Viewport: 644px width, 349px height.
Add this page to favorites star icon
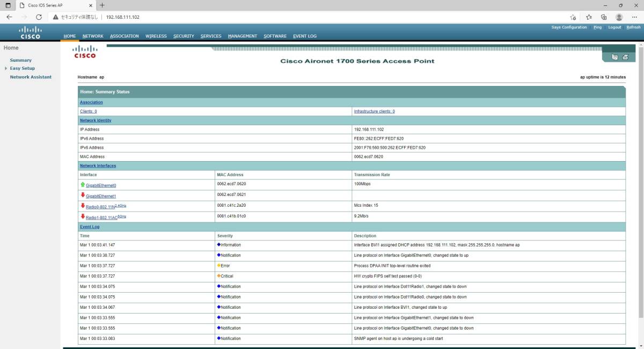[573, 17]
